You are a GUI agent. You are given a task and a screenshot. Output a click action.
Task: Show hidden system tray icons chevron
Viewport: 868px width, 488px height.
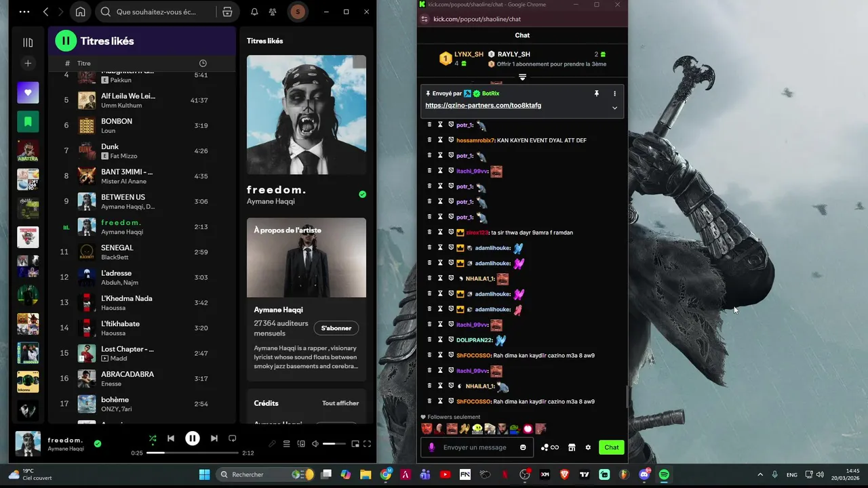point(759,474)
